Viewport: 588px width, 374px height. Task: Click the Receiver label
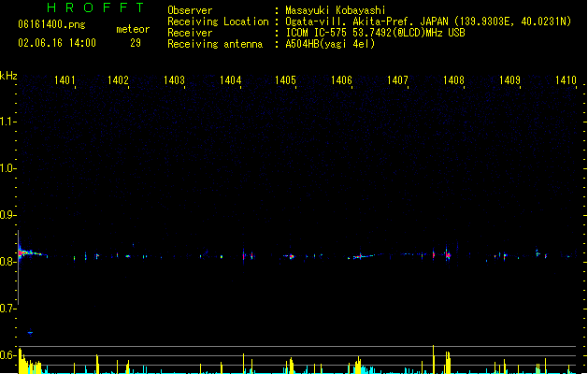click(190, 33)
